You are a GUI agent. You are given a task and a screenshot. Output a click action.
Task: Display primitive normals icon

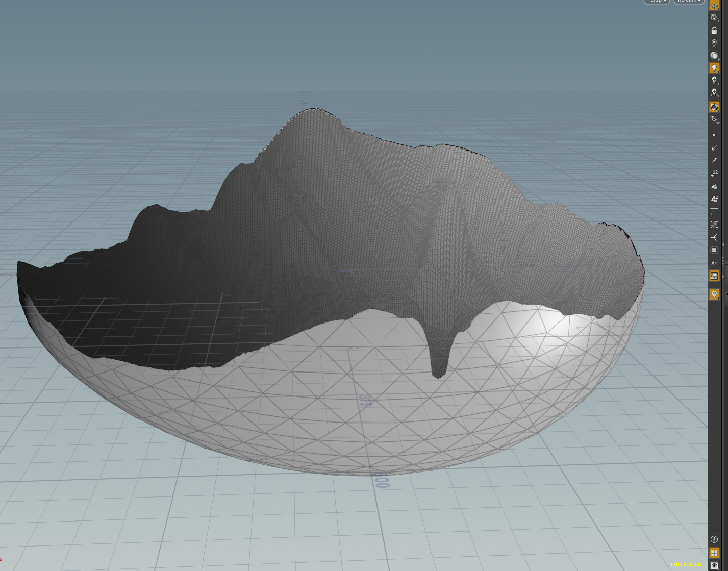714,186
